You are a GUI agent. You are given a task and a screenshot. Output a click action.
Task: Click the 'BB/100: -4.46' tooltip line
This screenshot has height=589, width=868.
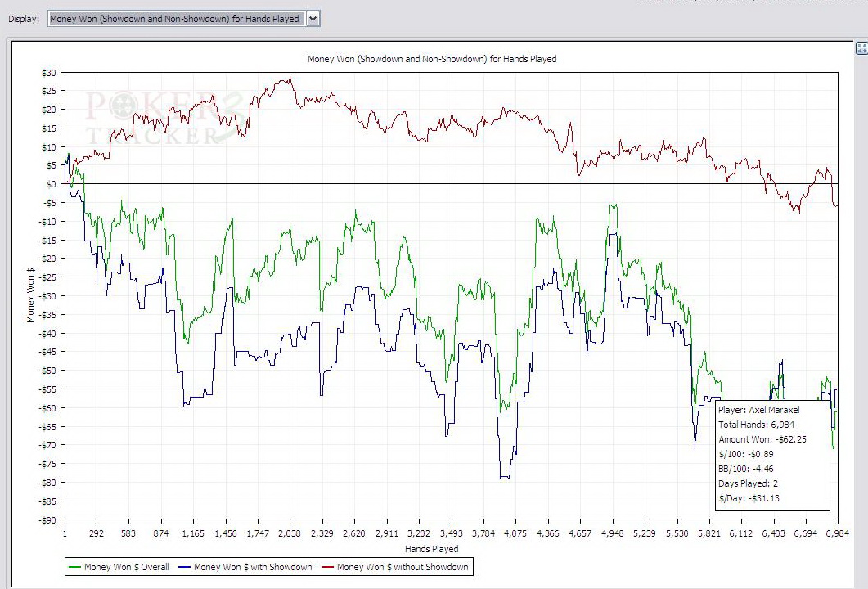coord(745,469)
